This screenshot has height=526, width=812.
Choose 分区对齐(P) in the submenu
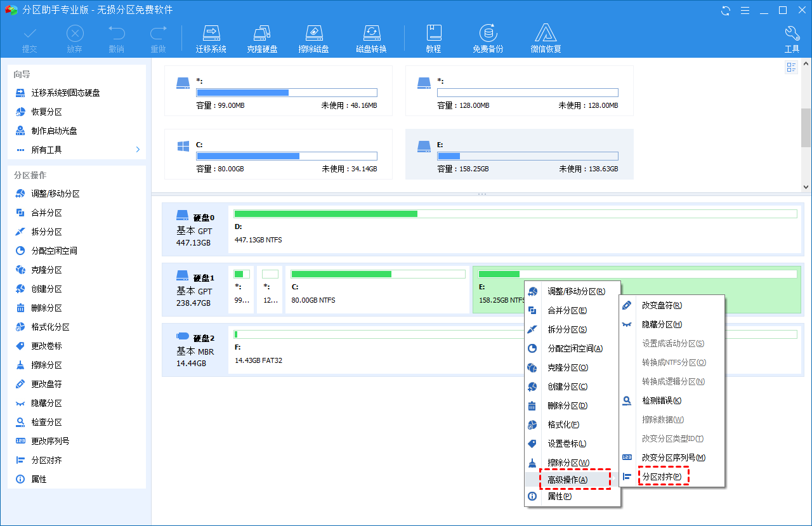[x=662, y=477]
